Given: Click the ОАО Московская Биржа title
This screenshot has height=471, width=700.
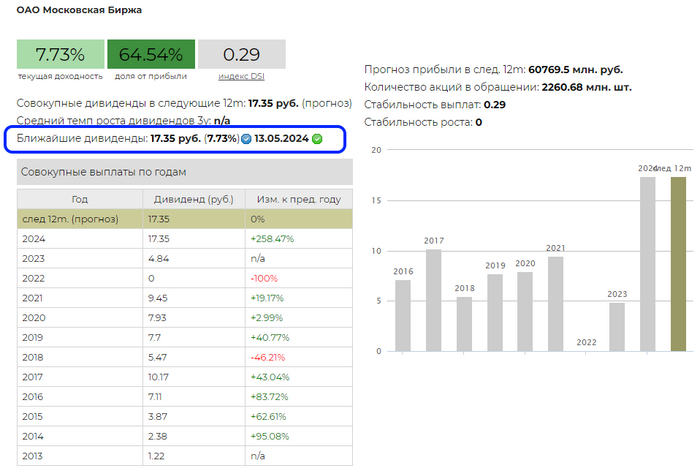Looking at the screenshot, I should (79, 10).
